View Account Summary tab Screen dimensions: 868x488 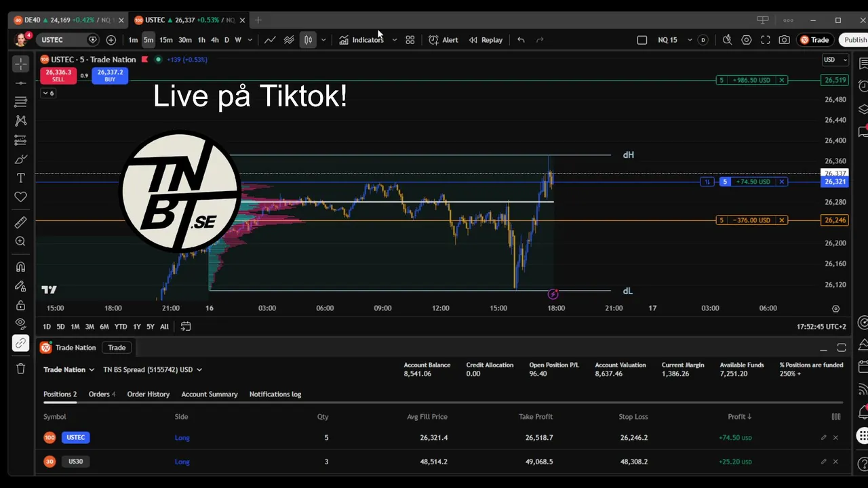[x=210, y=394]
